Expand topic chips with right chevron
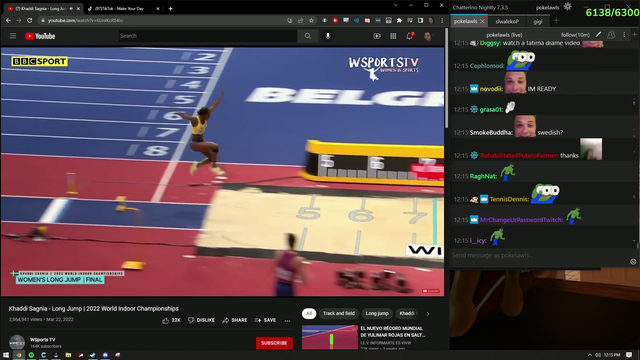This screenshot has width=640, height=360. click(x=428, y=314)
